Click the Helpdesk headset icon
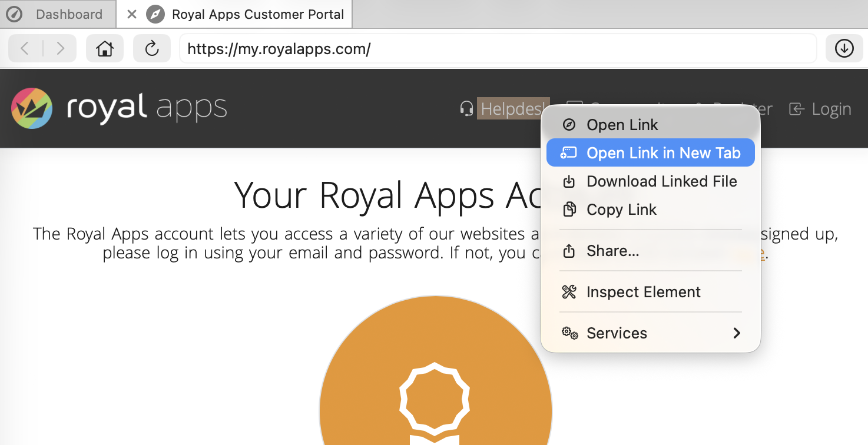Image resolution: width=868 pixels, height=445 pixels. pos(466,109)
